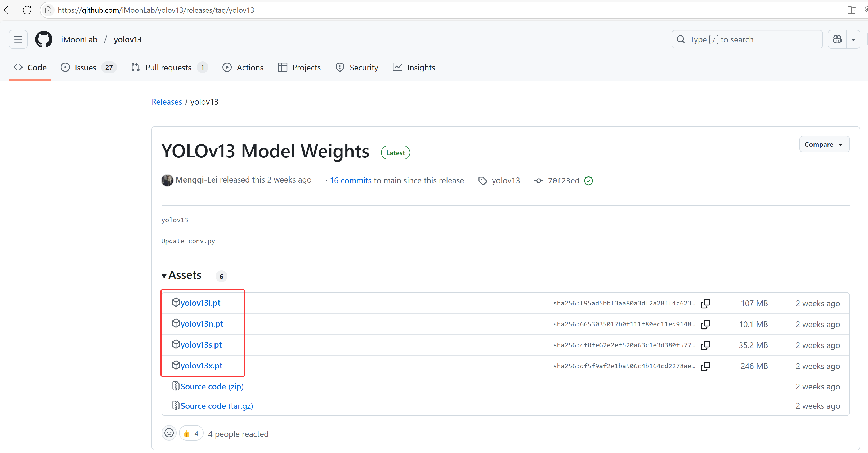
Task: Open the 16 commits link
Action: (350, 181)
